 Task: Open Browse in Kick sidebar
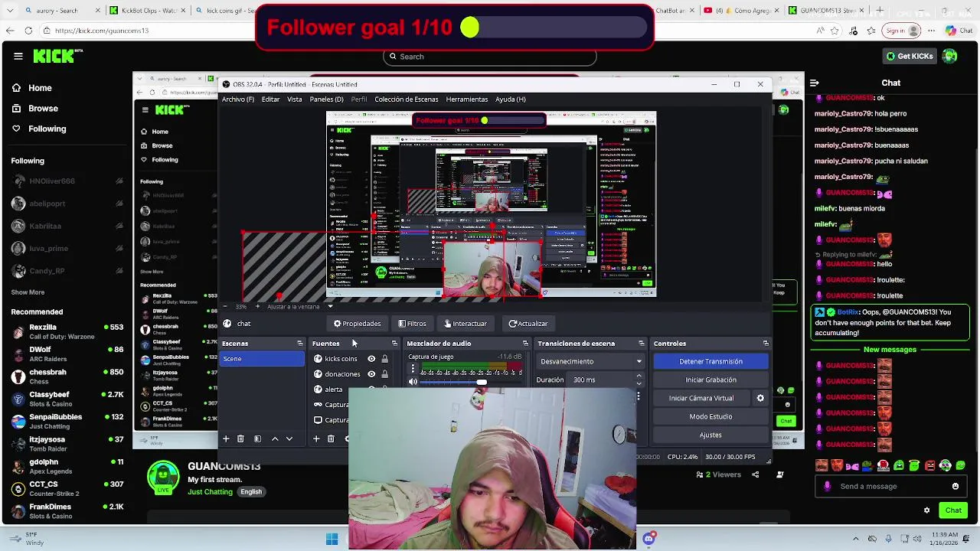34,109
